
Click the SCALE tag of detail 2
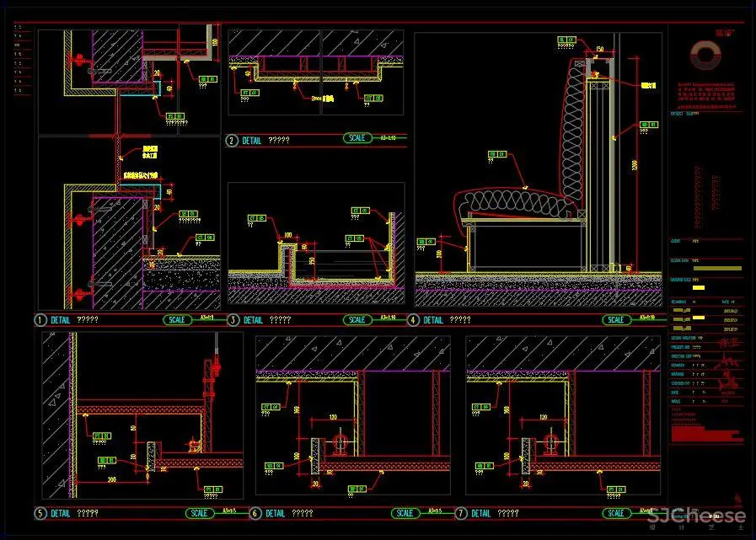coord(357,138)
